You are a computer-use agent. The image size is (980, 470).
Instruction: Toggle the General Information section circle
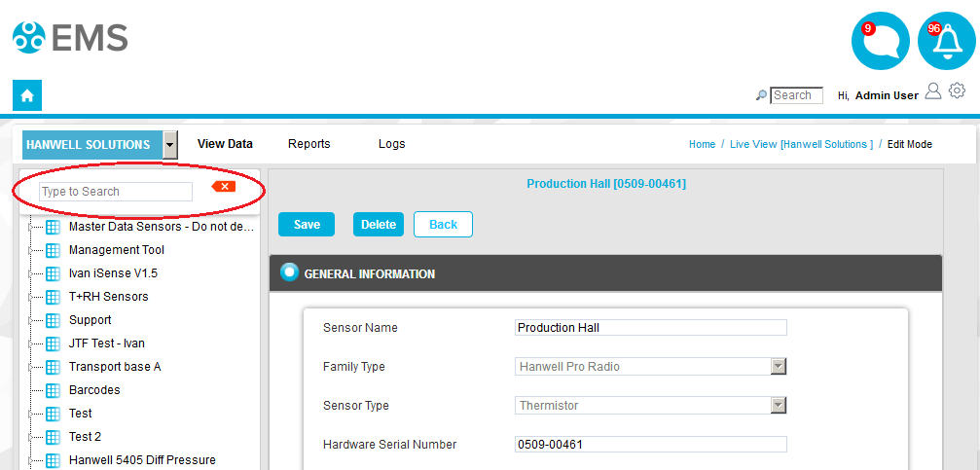[289, 272]
